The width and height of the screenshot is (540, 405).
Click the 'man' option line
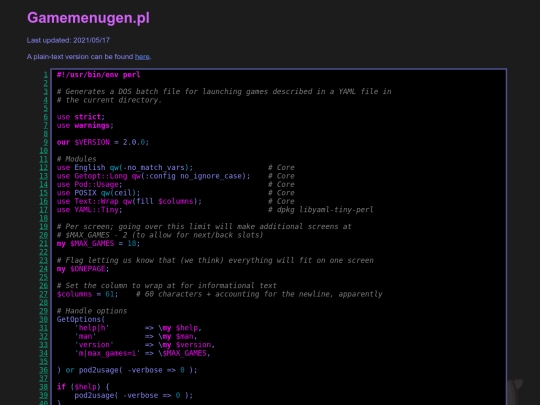136,336
